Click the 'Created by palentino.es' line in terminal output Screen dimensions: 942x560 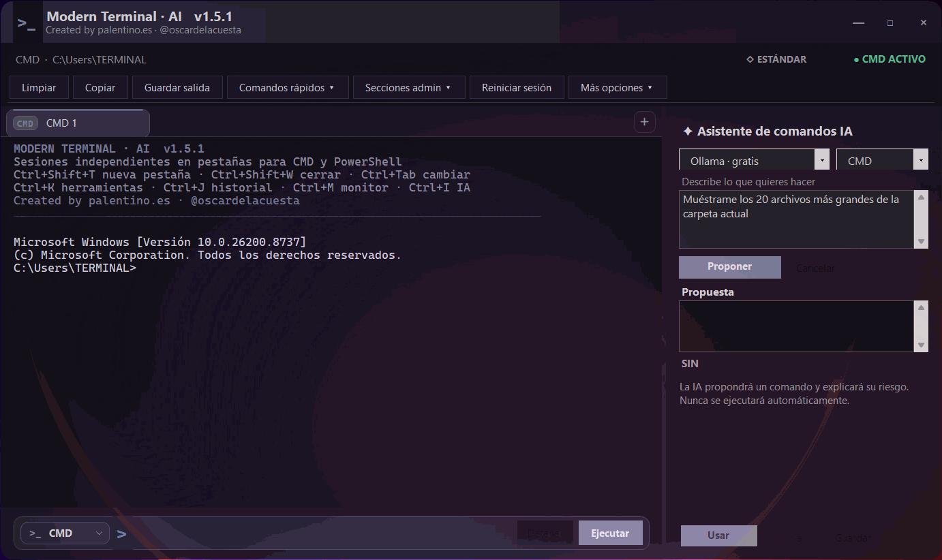coord(157,201)
